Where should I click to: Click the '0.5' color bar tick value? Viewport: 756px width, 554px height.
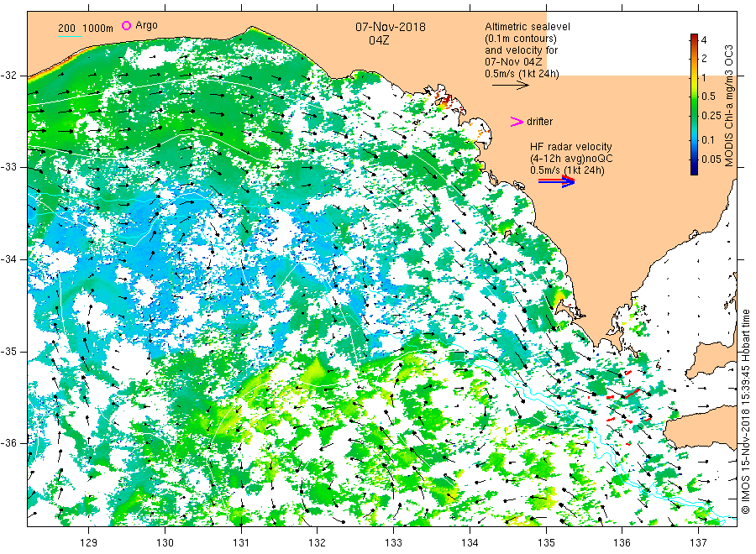[x=708, y=97]
